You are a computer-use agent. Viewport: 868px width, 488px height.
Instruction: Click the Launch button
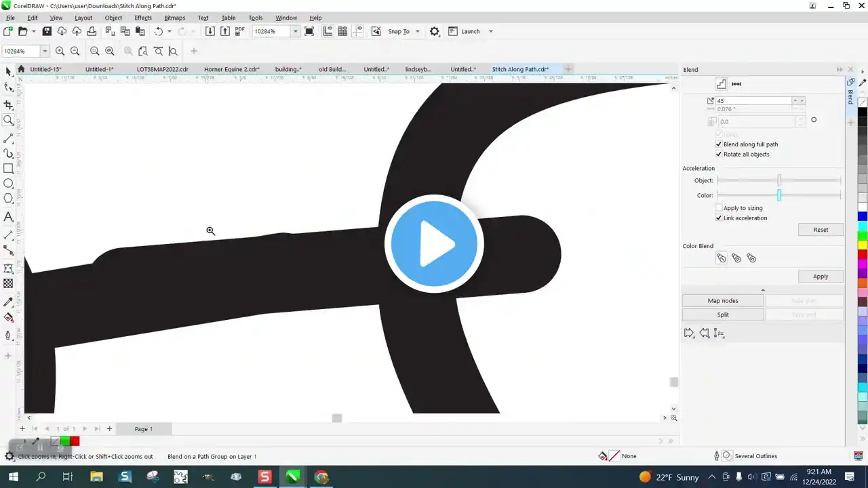(471, 31)
